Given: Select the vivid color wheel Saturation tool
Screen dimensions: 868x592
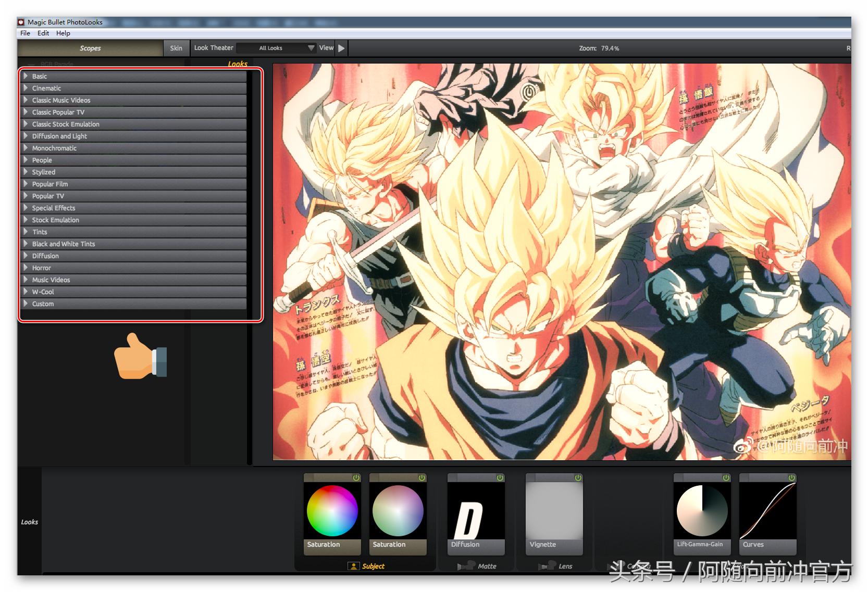Looking at the screenshot, I should point(332,511).
